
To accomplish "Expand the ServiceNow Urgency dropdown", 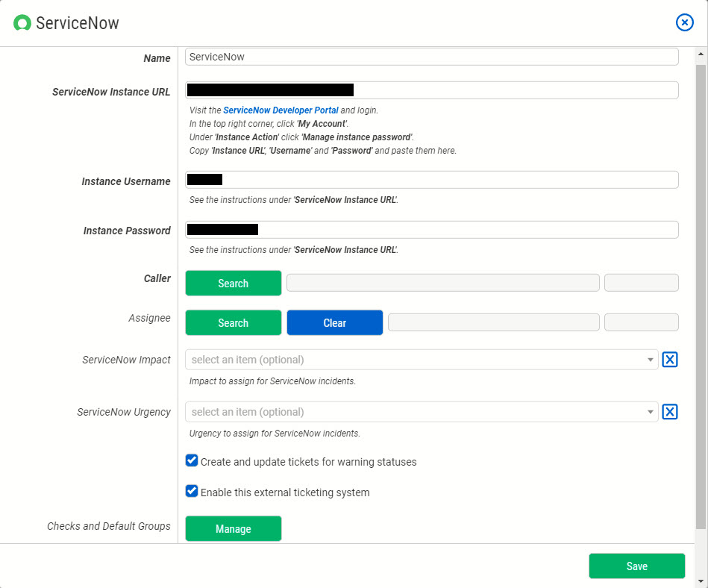I will click(422, 412).
